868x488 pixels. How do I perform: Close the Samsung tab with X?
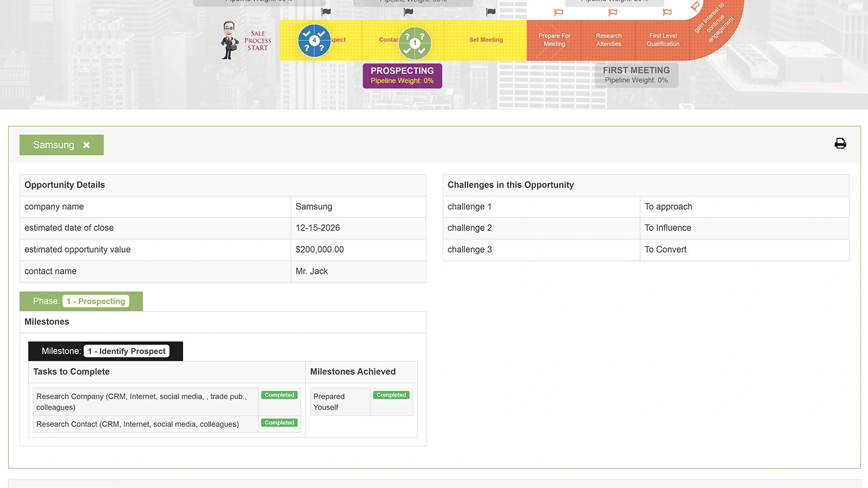click(x=86, y=145)
